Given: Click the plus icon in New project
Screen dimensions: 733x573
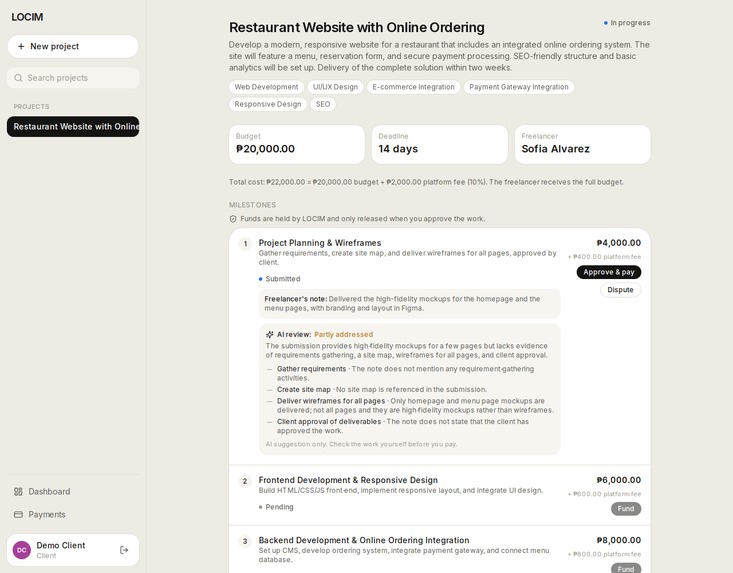Looking at the screenshot, I should [21, 46].
